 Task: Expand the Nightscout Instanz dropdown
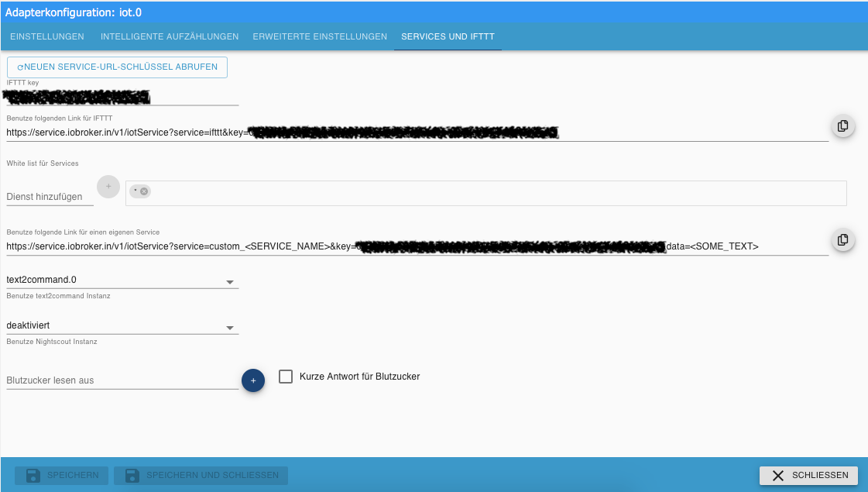(122, 325)
